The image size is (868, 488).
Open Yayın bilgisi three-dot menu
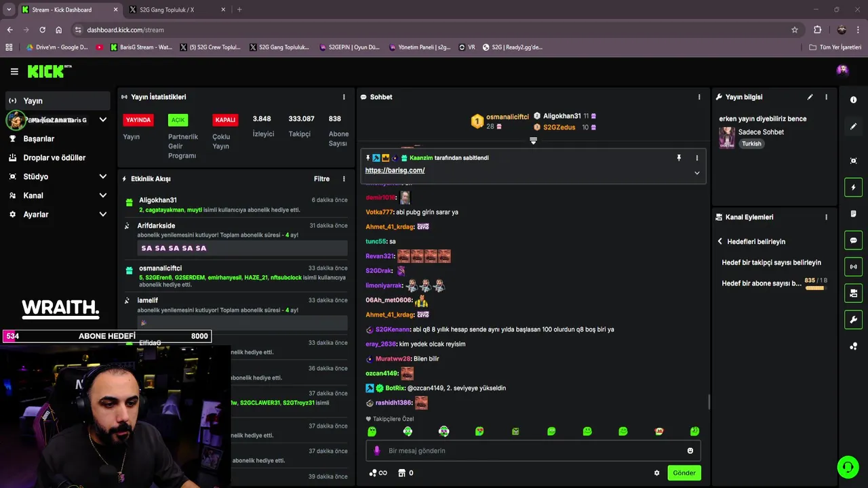826,97
